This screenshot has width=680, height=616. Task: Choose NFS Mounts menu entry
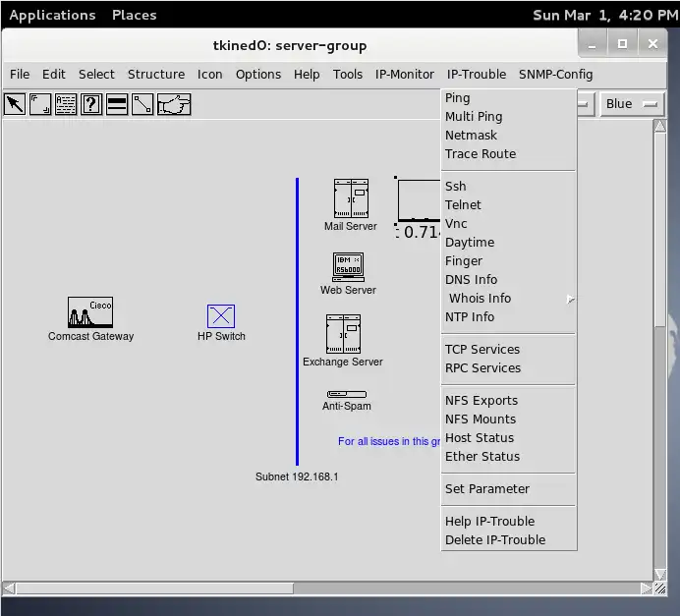[x=509, y=420]
